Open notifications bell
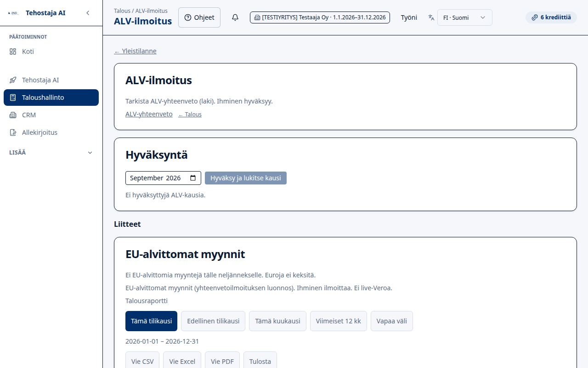 click(235, 17)
